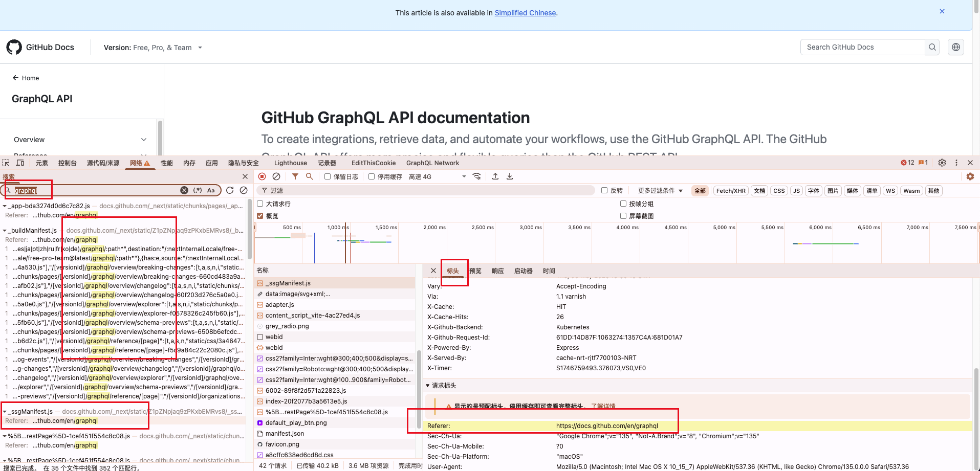980x471 pixels.
Task: Check the 反转 filter checkbox
Action: pyautogui.click(x=604, y=190)
